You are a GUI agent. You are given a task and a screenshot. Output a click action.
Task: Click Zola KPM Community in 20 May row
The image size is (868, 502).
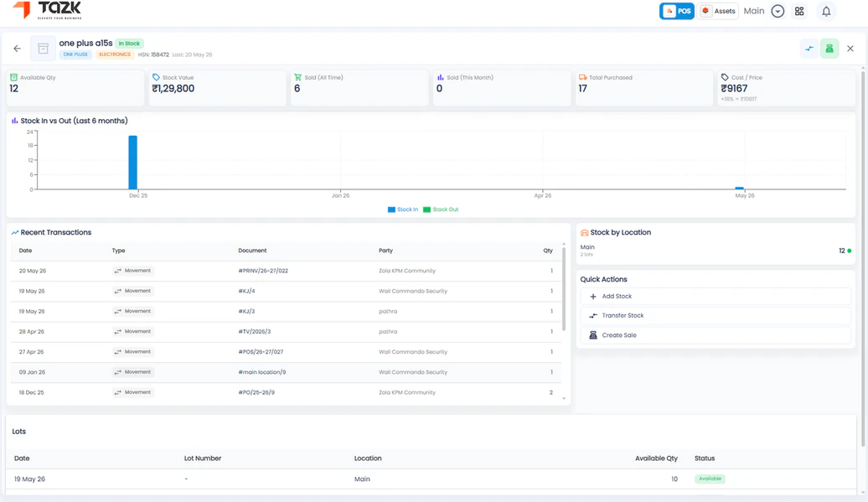tap(407, 271)
